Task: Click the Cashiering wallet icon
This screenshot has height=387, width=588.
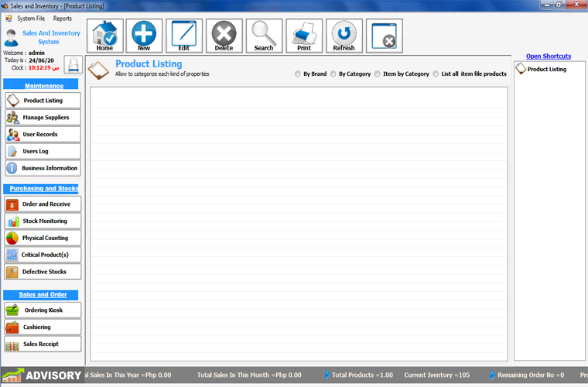Action: click(12, 327)
